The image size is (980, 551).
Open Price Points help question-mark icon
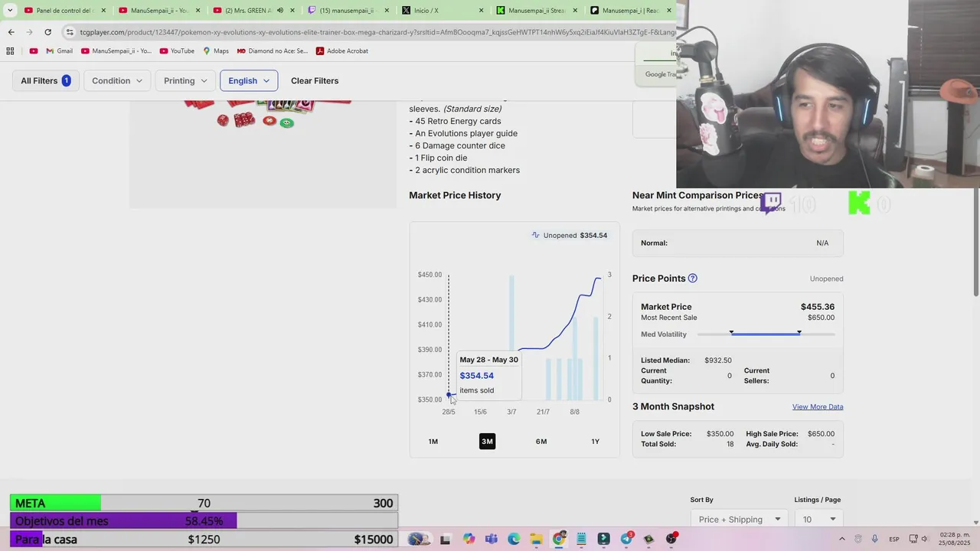coord(692,279)
